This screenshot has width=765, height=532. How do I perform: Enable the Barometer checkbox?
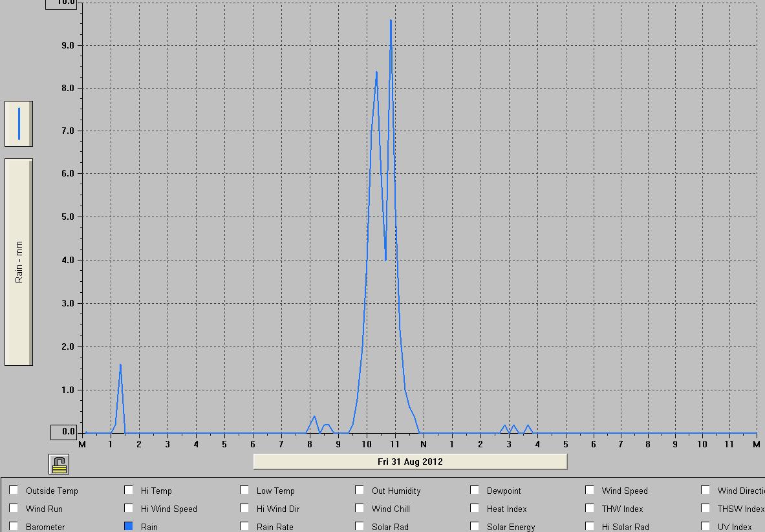(x=14, y=526)
